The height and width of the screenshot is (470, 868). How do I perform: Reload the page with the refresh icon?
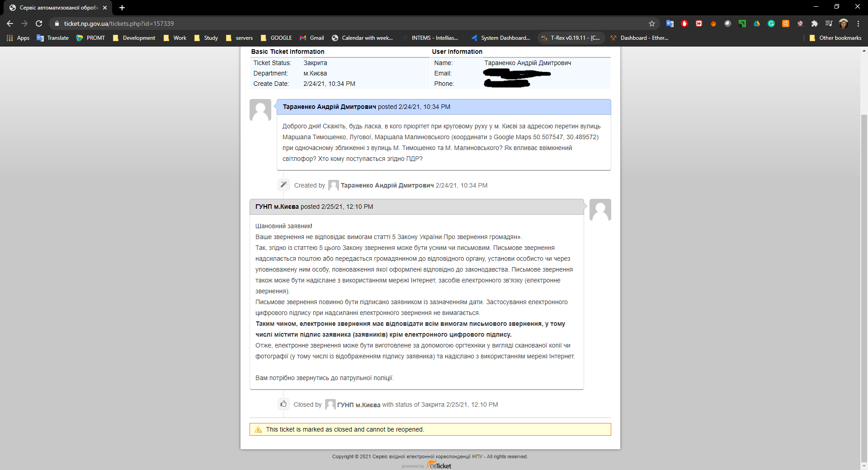click(39, 23)
